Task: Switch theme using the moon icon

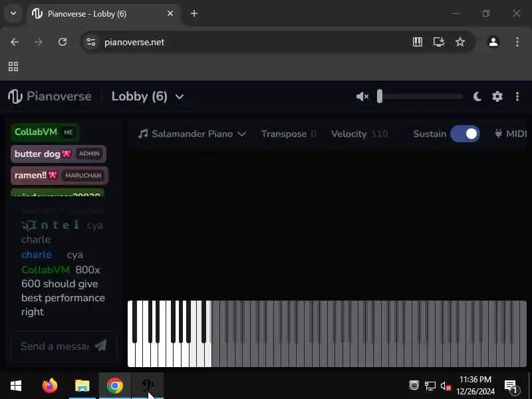Action: 477,96
